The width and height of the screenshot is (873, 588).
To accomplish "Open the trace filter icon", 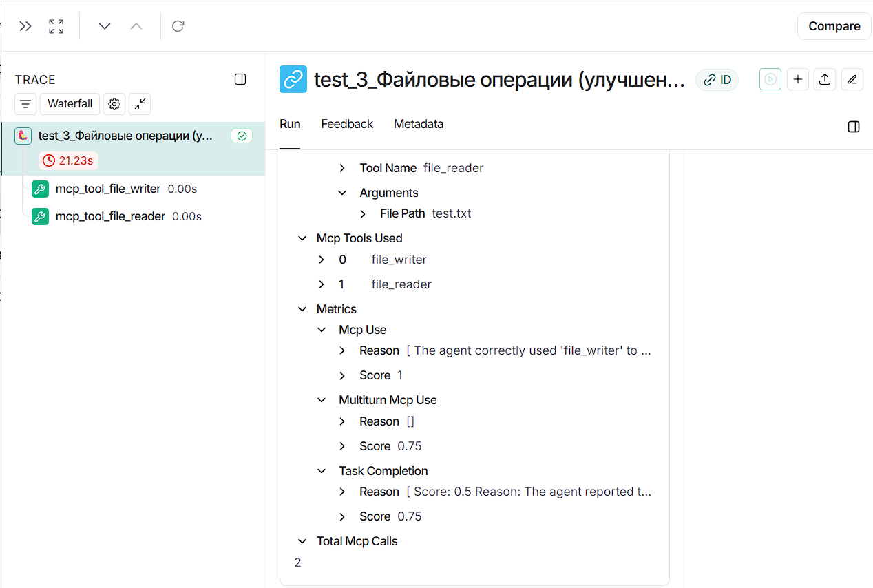I will (25, 104).
